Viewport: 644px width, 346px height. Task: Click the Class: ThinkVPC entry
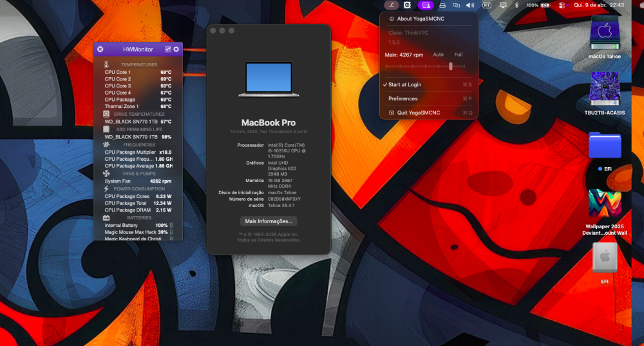click(408, 33)
